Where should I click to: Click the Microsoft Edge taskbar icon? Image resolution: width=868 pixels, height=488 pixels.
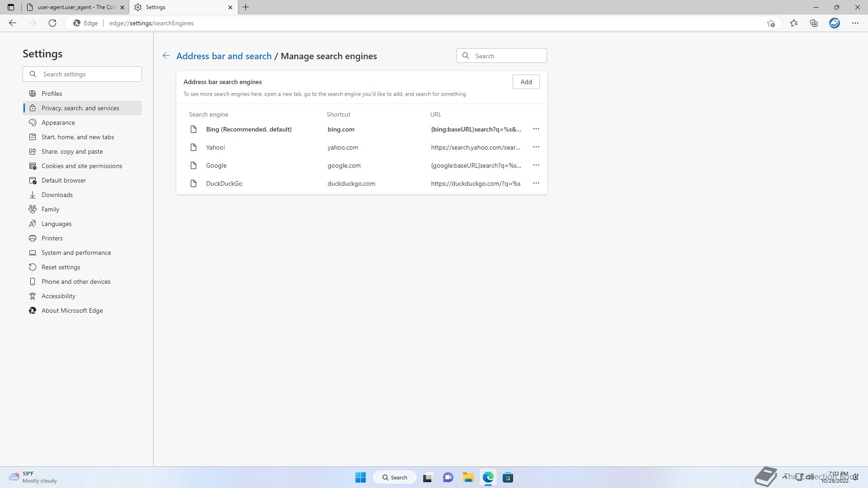click(x=488, y=478)
